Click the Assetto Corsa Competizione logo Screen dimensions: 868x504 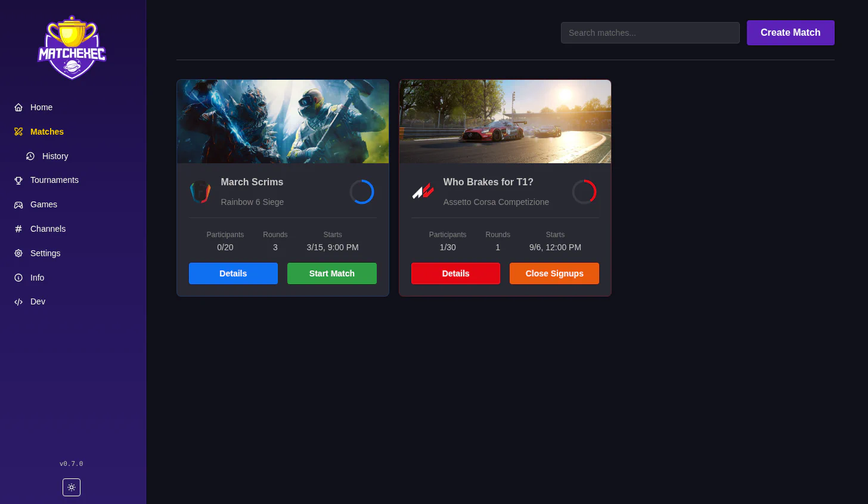[x=423, y=191]
